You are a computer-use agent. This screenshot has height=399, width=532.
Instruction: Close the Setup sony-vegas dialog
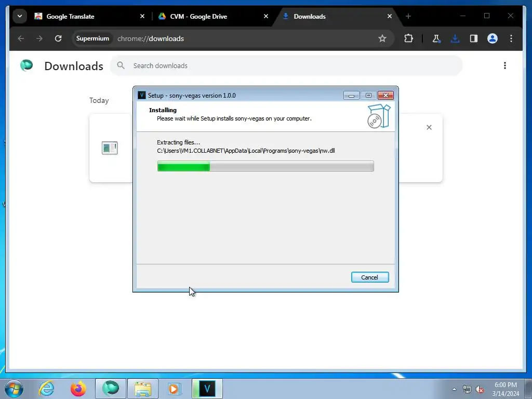[386, 96]
